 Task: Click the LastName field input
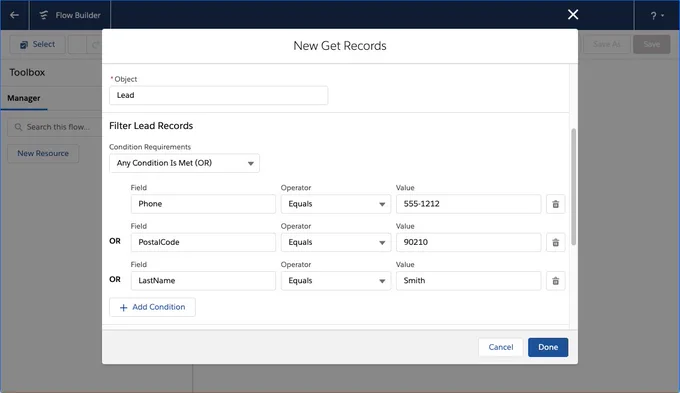pos(203,281)
